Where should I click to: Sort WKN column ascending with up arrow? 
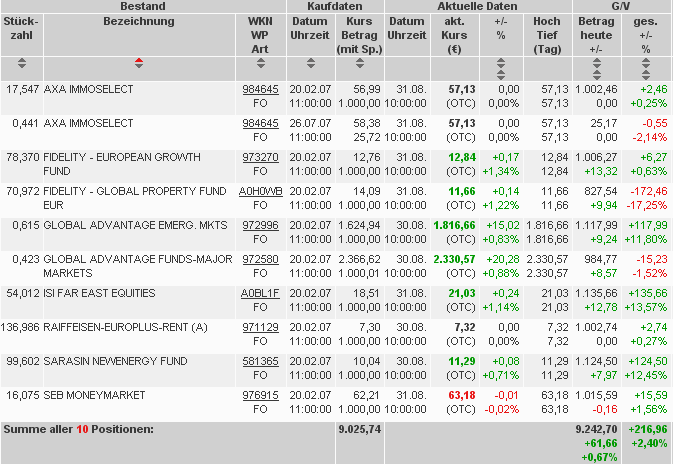261,60
